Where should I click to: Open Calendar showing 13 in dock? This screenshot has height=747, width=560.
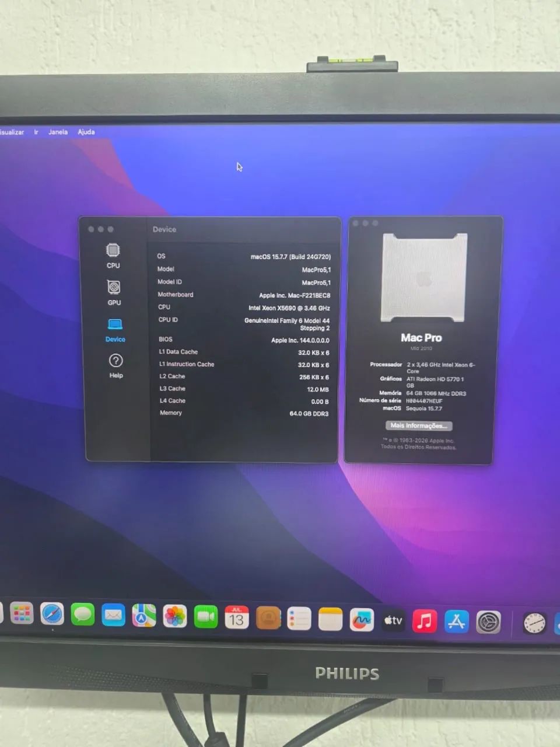[237, 617]
